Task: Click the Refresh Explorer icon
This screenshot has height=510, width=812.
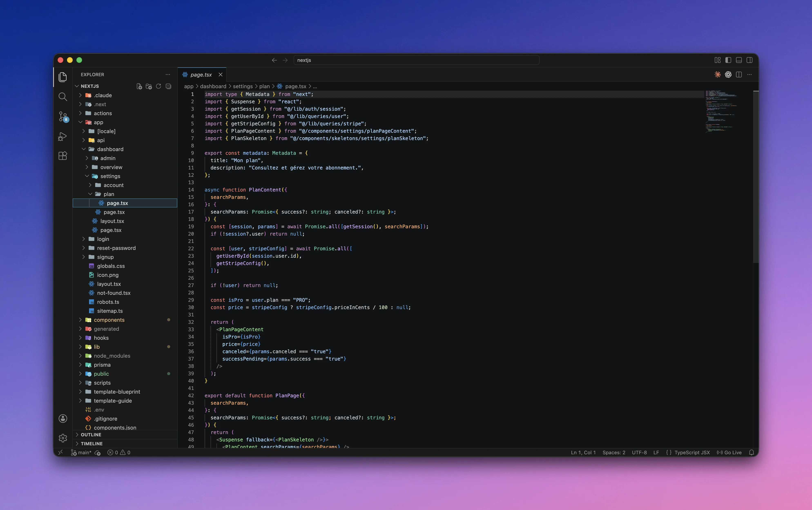Action: point(158,86)
